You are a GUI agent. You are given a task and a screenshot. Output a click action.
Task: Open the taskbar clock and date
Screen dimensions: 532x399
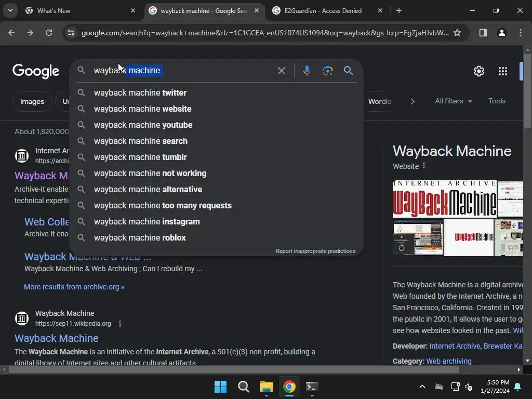pyautogui.click(x=495, y=387)
